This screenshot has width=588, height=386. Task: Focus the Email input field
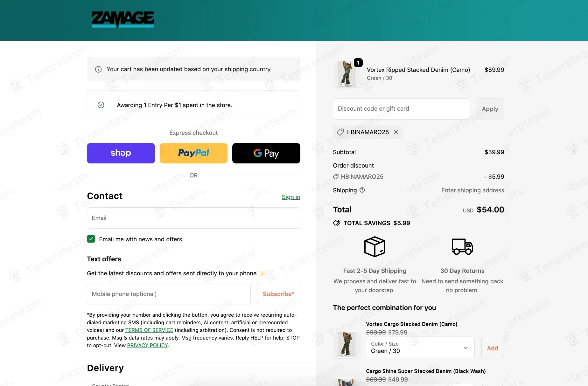tap(193, 218)
